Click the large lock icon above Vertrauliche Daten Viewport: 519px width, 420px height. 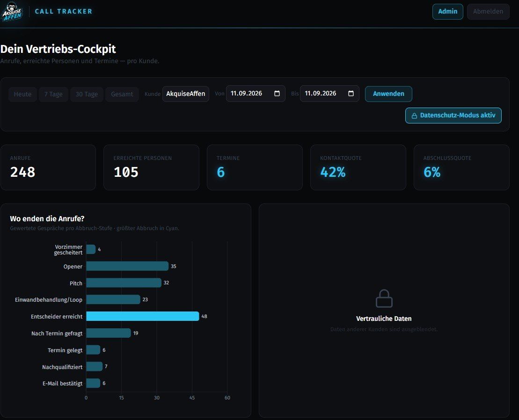click(x=384, y=298)
